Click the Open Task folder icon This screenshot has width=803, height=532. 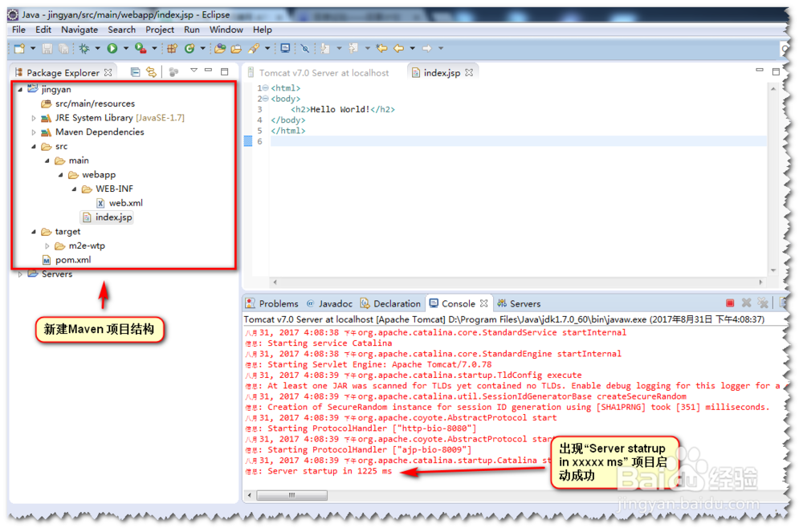pyautogui.click(x=236, y=49)
